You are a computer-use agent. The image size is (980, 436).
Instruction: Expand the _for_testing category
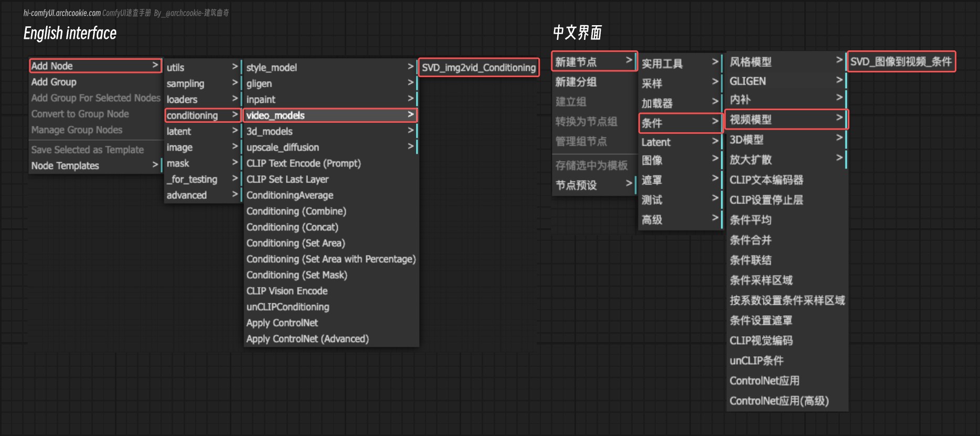click(203, 179)
